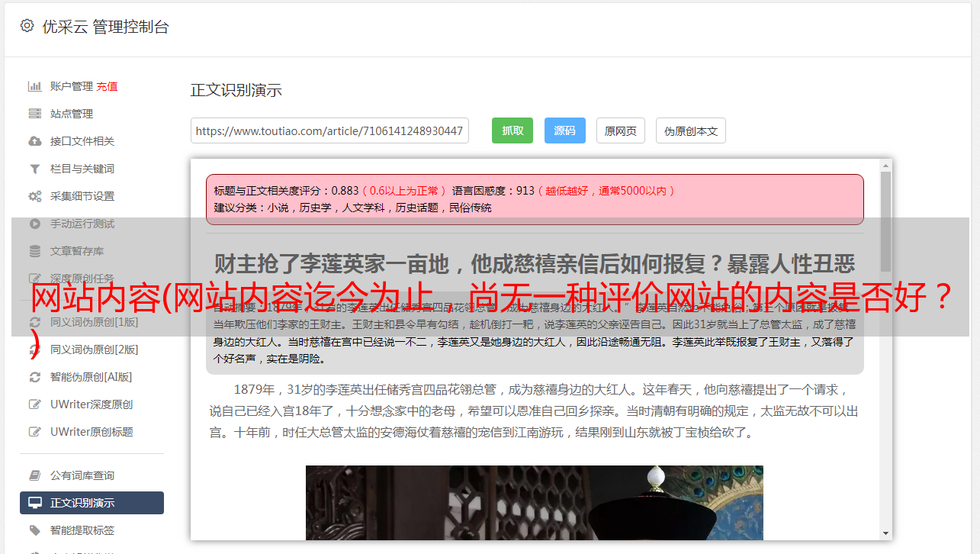Click the 采集细节设置 gears icon

34,196
